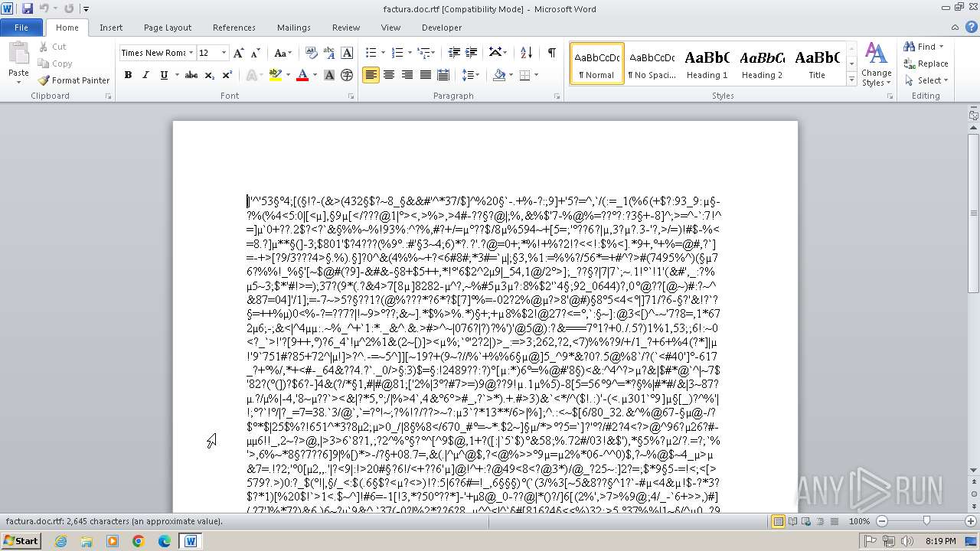Apply the Heading 1 style
The height and width of the screenshot is (551, 980).
click(707, 64)
